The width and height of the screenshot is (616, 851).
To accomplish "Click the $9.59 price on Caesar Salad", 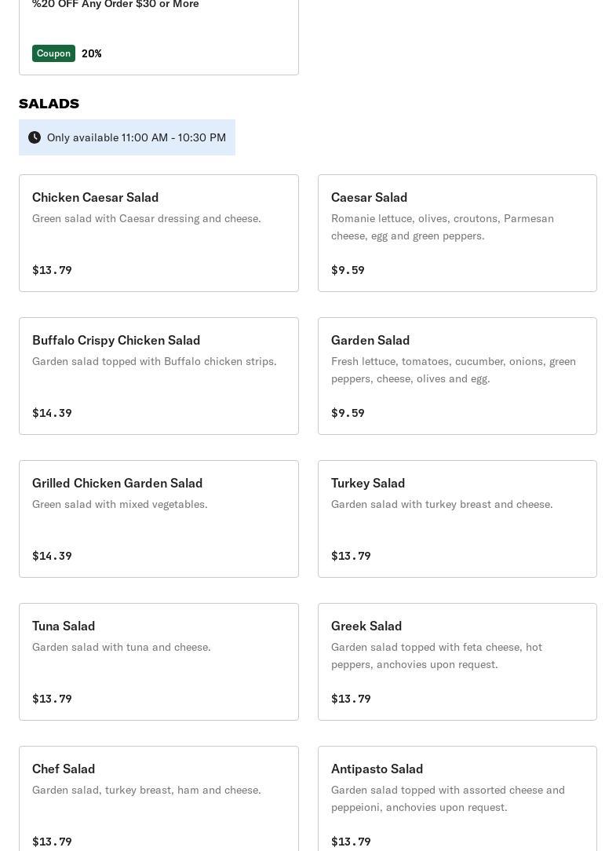I will point(348,270).
